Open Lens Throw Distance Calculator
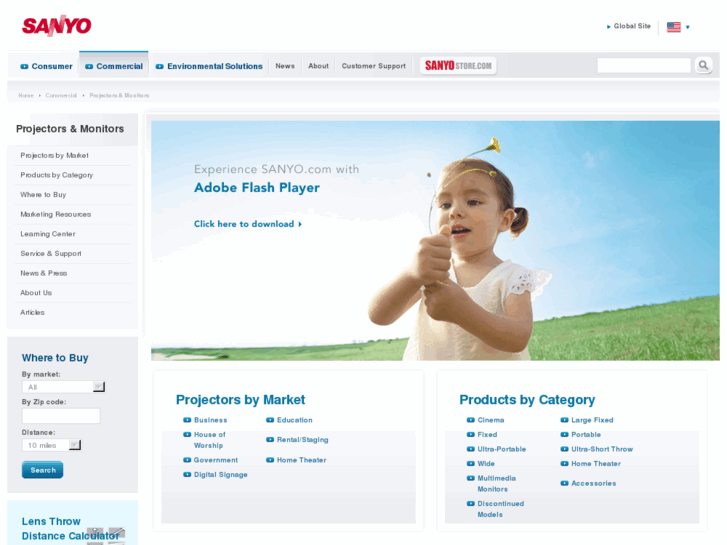The width and height of the screenshot is (727, 545). click(x=70, y=528)
